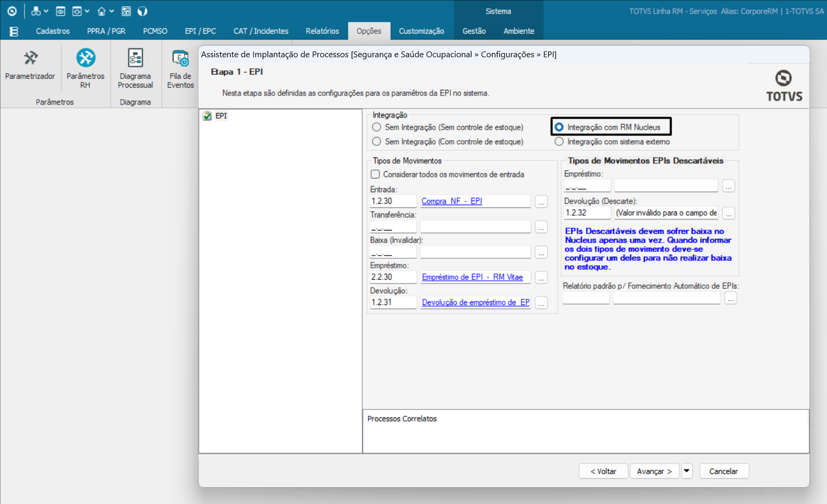Click the window refresh icon in quick toolbar
Image resolution: width=827 pixels, height=504 pixels.
[x=77, y=11]
